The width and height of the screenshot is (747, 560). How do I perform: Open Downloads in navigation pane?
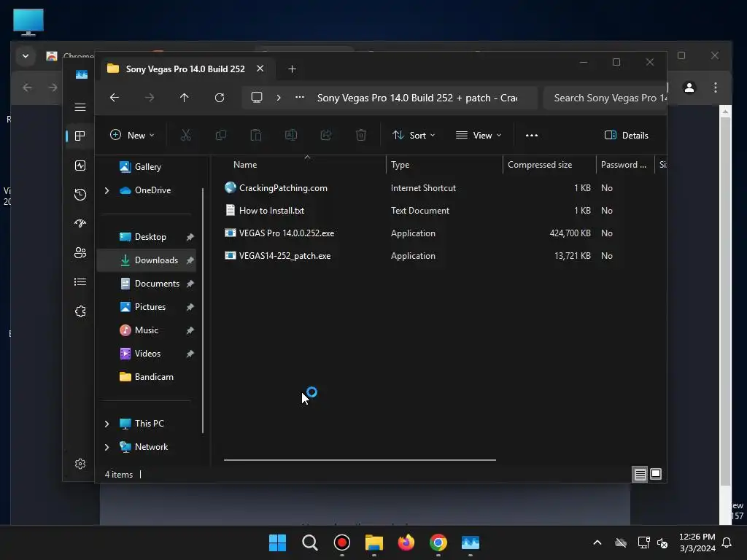147,260
